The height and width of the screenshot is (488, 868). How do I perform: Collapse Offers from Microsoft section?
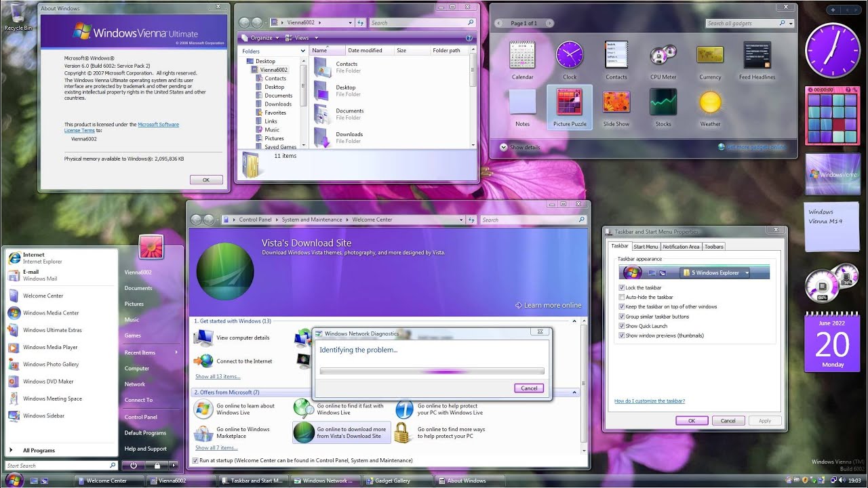click(x=574, y=392)
